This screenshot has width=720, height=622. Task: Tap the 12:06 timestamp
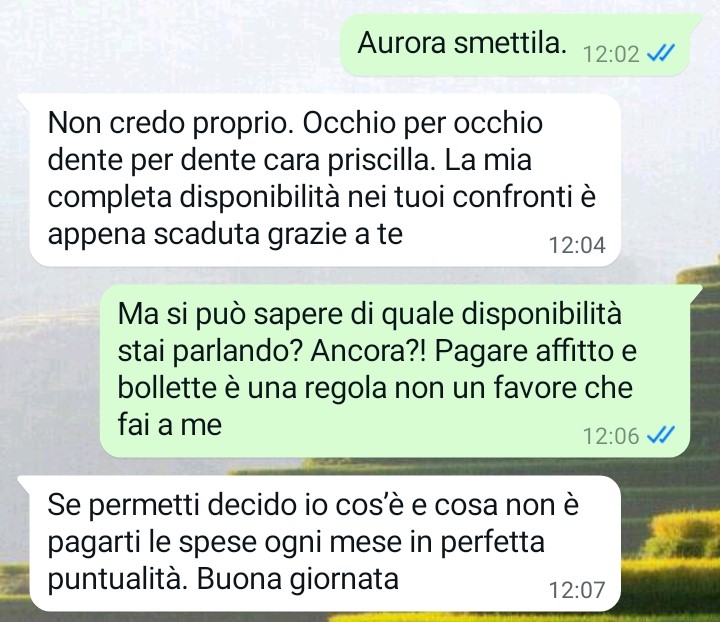(x=611, y=436)
